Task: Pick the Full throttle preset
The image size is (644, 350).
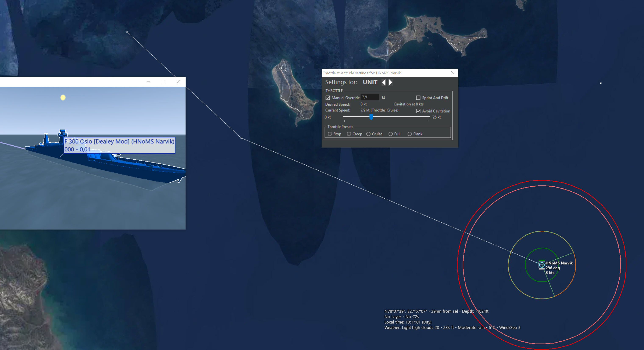Action: tap(390, 134)
